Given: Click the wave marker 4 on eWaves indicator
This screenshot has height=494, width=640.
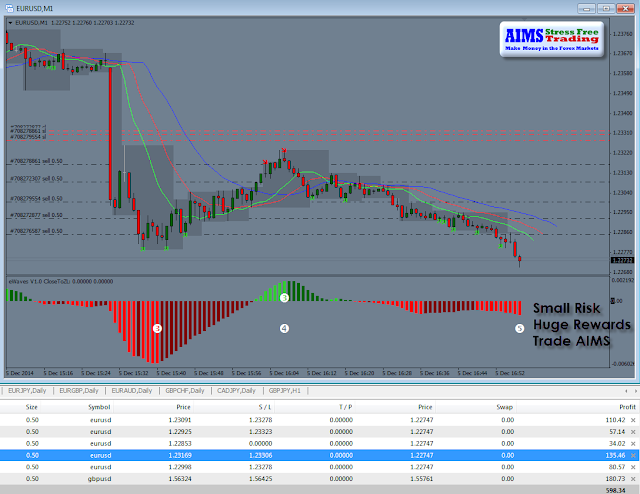Looking at the screenshot, I should 284,328.
